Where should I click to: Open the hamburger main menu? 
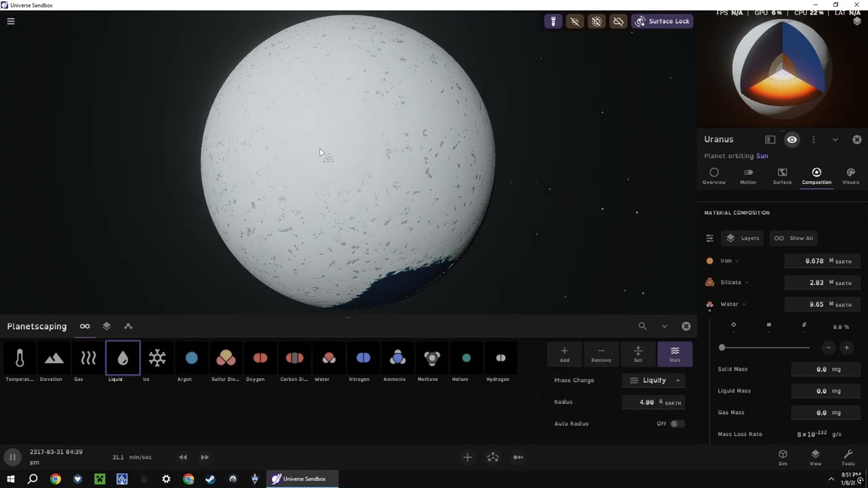[11, 21]
